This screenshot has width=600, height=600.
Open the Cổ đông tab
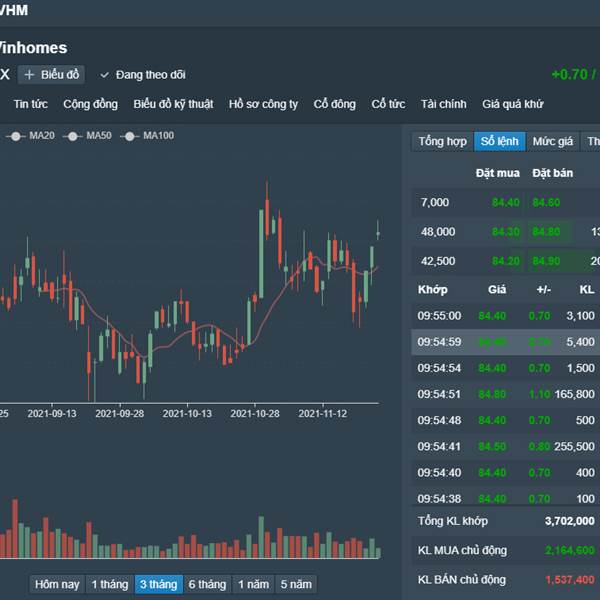[x=334, y=104]
